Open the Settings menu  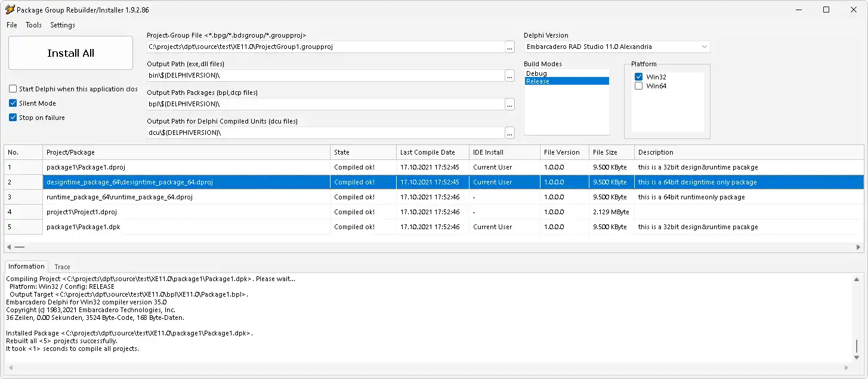[63, 25]
